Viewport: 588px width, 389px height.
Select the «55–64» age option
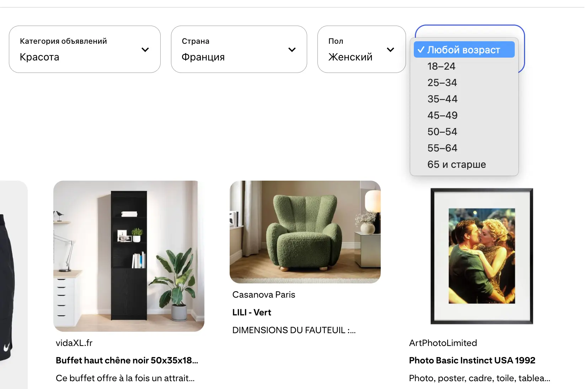pos(442,148)
